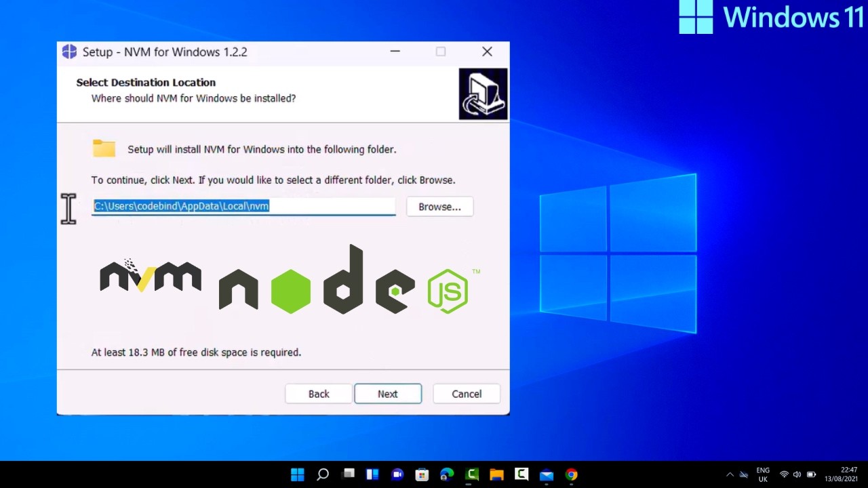
Task: Open File Explorer from taskbar
Action: 496,474
